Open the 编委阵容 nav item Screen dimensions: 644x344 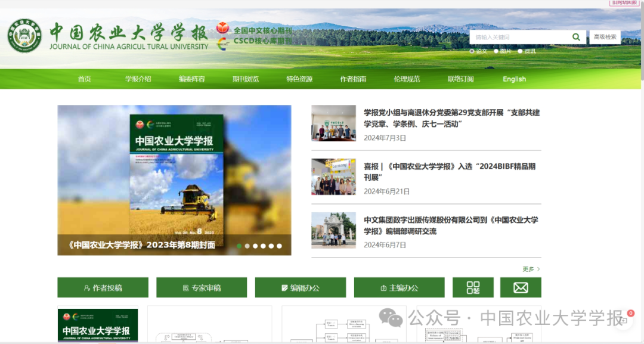192,79
